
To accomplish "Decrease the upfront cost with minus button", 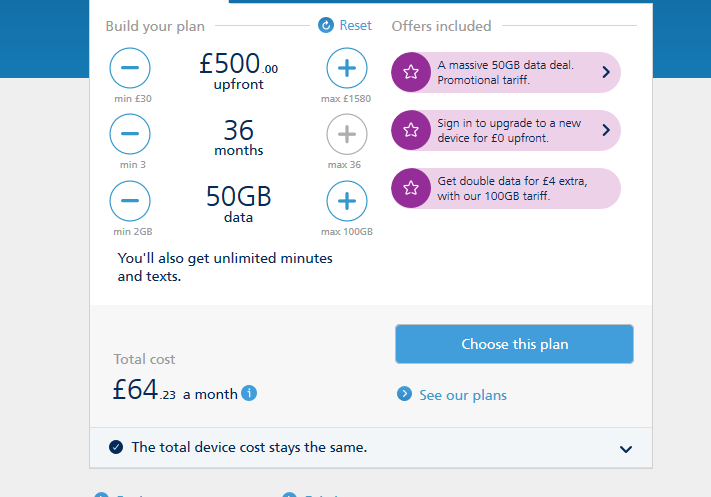I will click(x=130, y=68).
